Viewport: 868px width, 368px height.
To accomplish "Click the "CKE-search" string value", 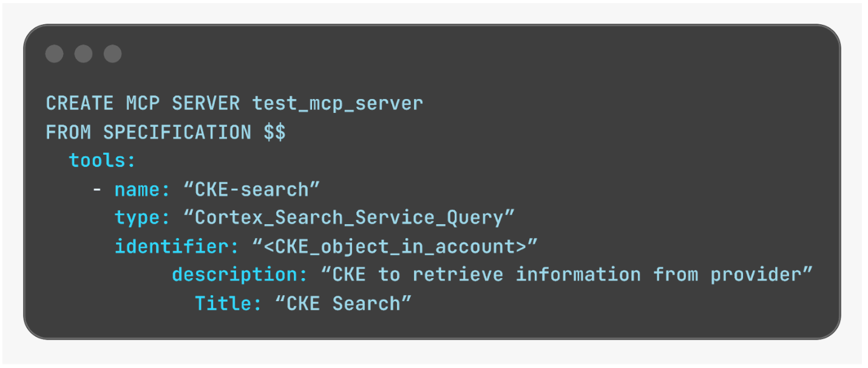I will click(251, 189).
